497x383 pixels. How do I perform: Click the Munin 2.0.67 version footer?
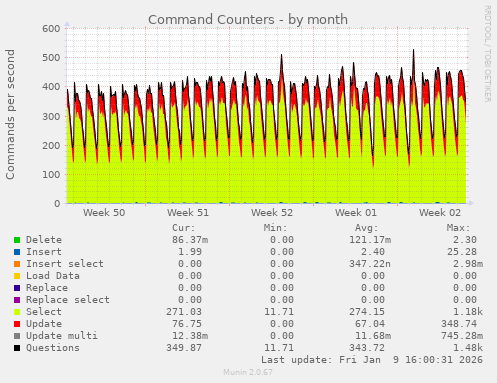pyautogui.click(x=248, y=372)
